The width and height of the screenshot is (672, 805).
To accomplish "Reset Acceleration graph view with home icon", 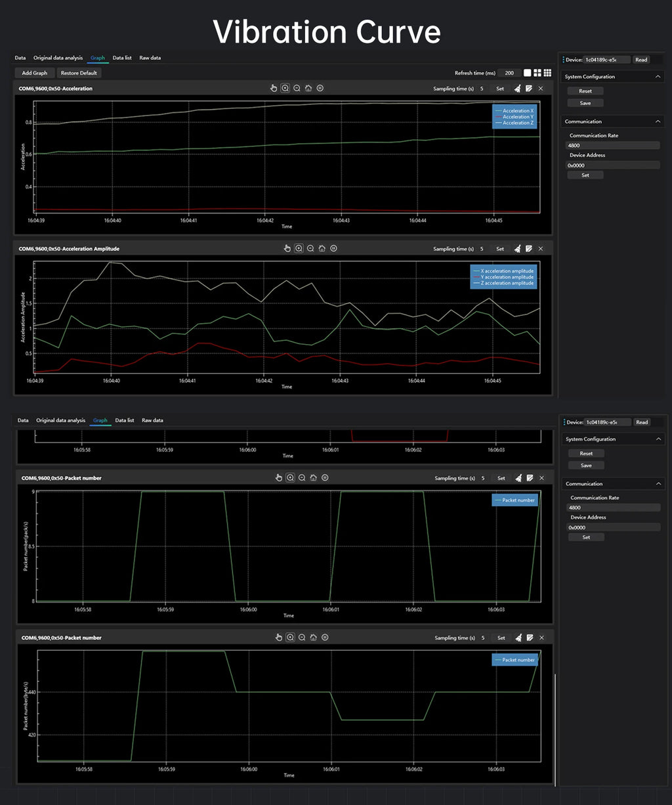I will [308, 88].
